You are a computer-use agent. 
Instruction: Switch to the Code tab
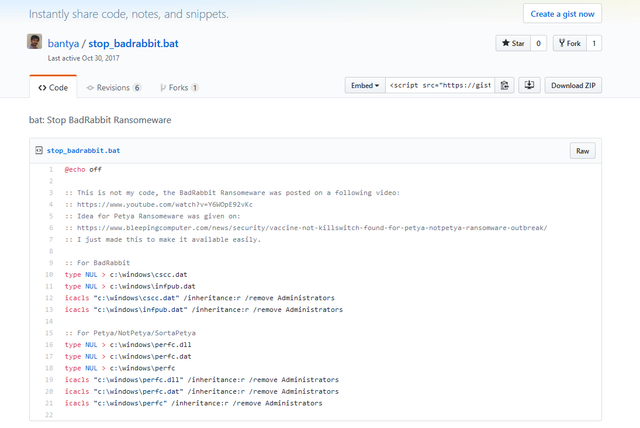point(53,88)
